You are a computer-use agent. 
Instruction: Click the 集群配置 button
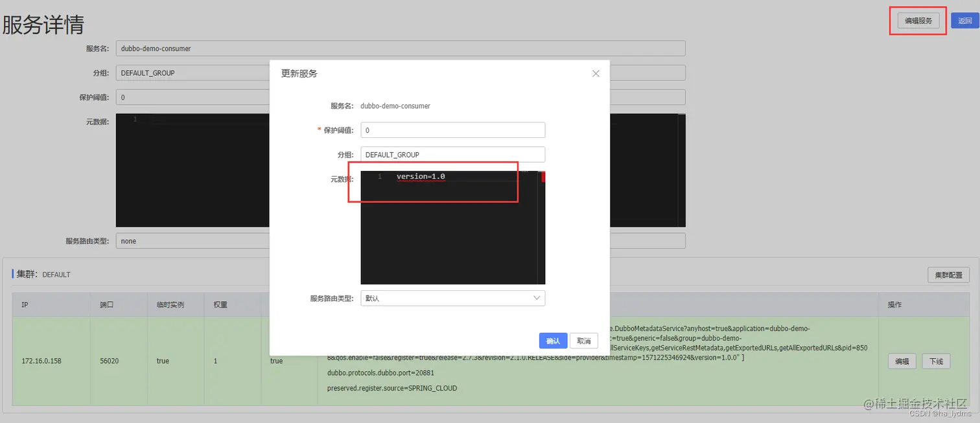pyautogui.click(x=948, y=275)
